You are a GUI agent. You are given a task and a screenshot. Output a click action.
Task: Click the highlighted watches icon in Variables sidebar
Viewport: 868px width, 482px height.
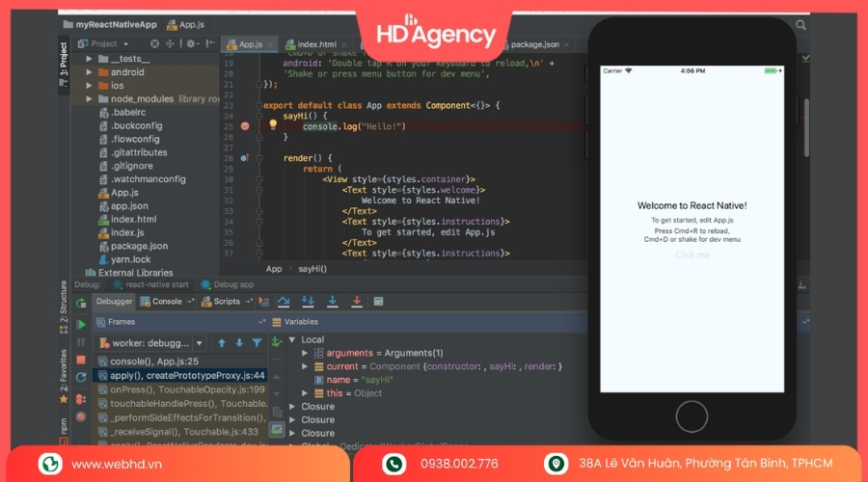(x=277, y=429)
